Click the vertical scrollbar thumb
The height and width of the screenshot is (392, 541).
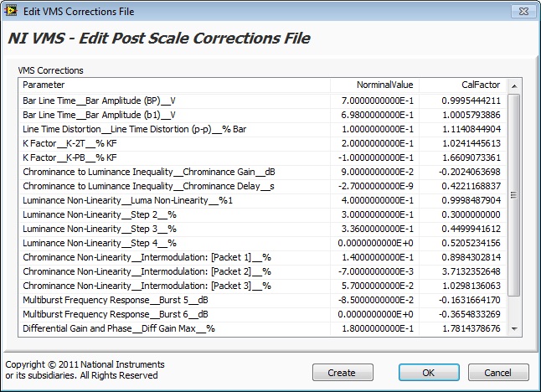[514, 195]
